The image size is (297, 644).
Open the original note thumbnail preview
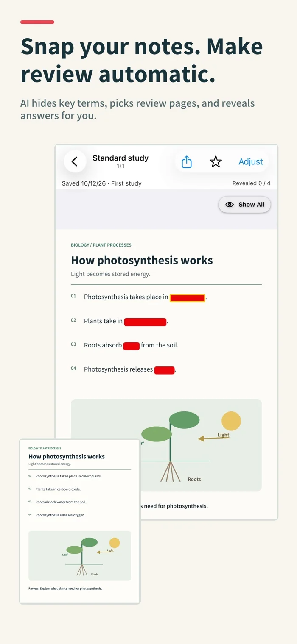click(x=80, y=521)
